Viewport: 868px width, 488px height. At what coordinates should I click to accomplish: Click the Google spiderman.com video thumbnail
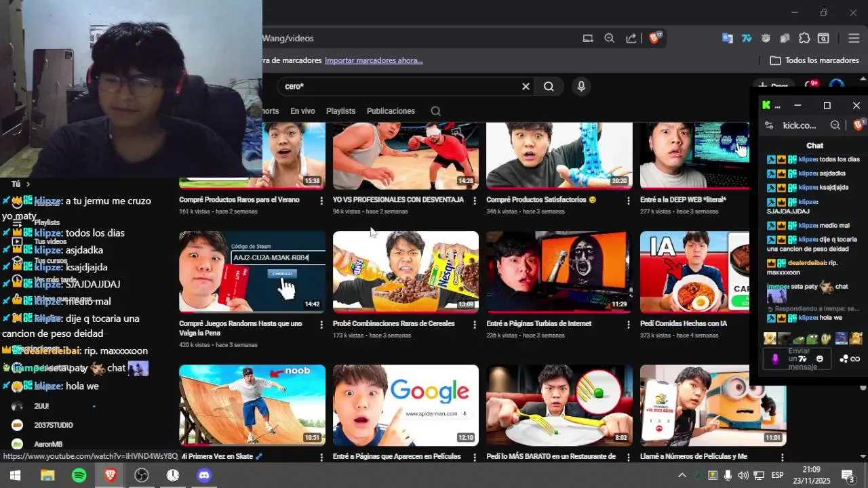[406, 405]
